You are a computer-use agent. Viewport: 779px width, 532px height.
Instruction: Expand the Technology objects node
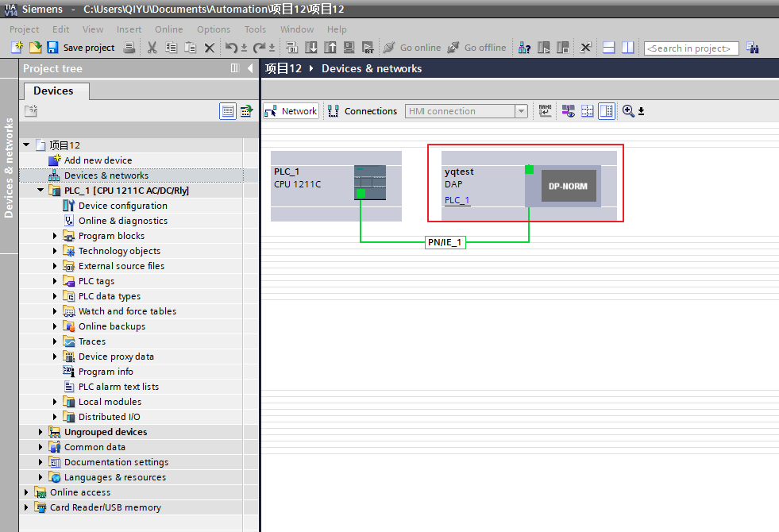click(x=55, y=251)
